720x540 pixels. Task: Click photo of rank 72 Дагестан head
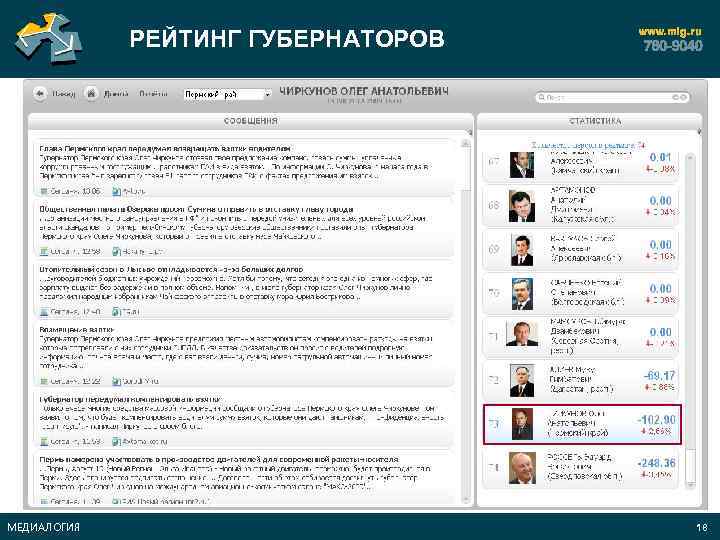[522, 381]
